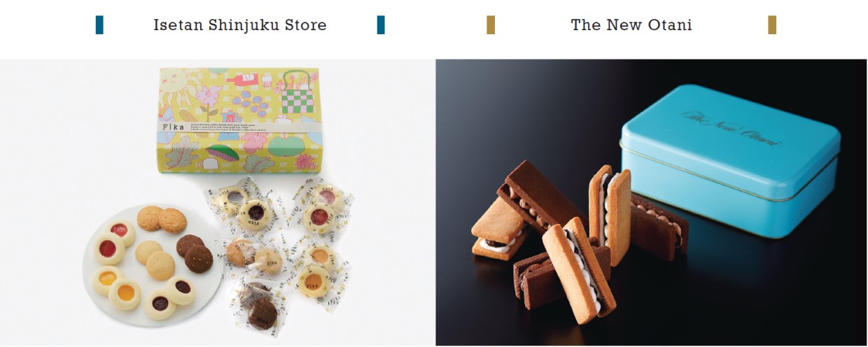Select the upright plain sandwich cookie

[x=609, y=215]
